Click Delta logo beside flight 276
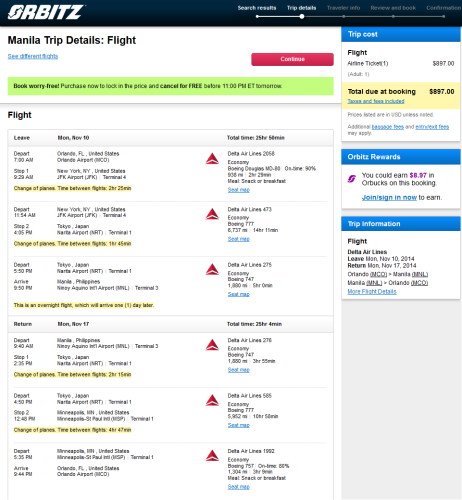Image resolution: width=462 pixels, height=500 pixels. coord(212,345)
